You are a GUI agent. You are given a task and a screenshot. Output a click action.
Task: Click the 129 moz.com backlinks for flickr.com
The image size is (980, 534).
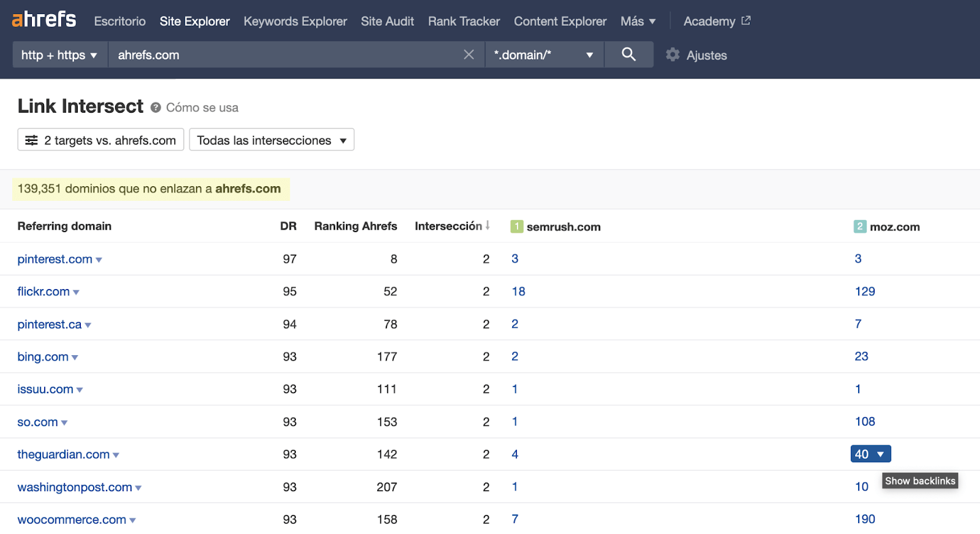pyautogui.click(x=865, y=291)
